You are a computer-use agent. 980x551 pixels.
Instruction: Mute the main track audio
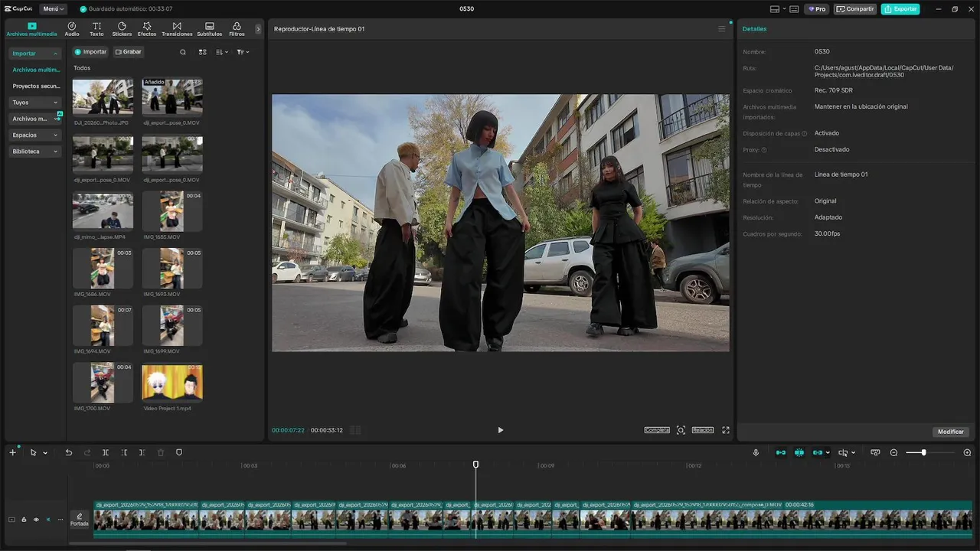[x=47, y=520]
